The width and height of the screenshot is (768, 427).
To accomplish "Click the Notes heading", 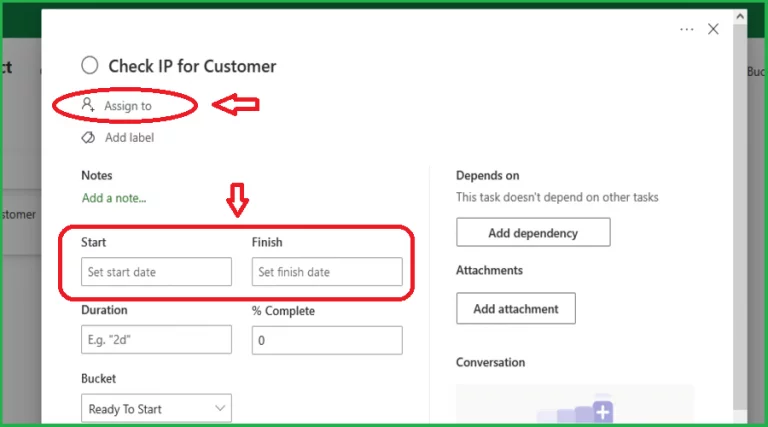I will (x=96, y=175).
